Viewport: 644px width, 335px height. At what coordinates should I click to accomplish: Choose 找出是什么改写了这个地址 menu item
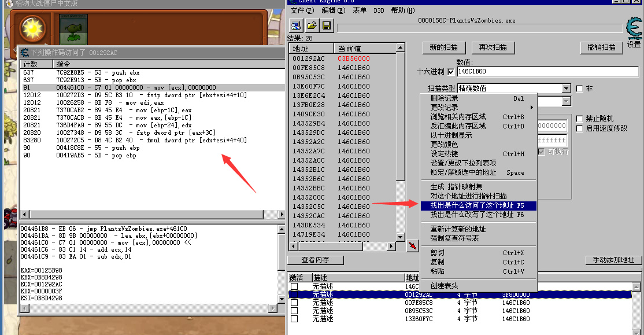point(479,215)
